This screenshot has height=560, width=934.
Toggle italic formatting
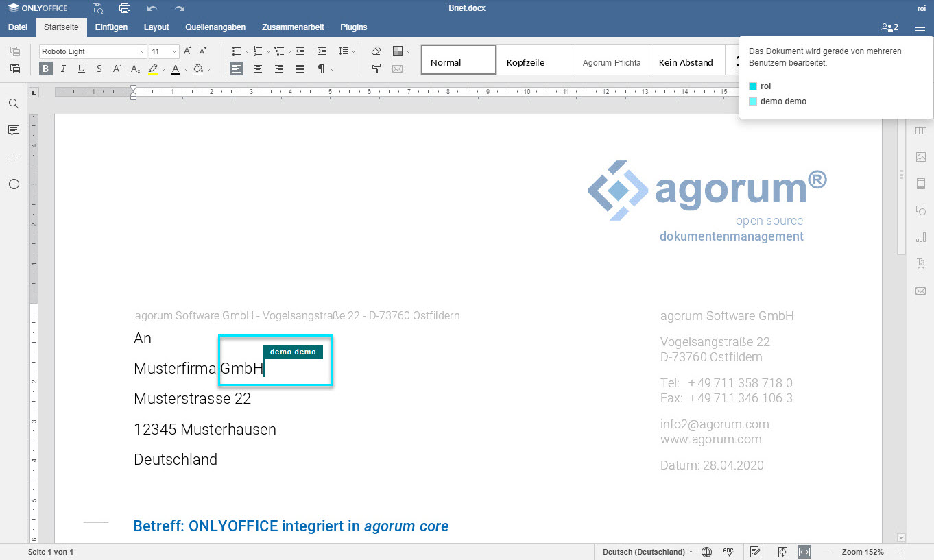[64, 69]
